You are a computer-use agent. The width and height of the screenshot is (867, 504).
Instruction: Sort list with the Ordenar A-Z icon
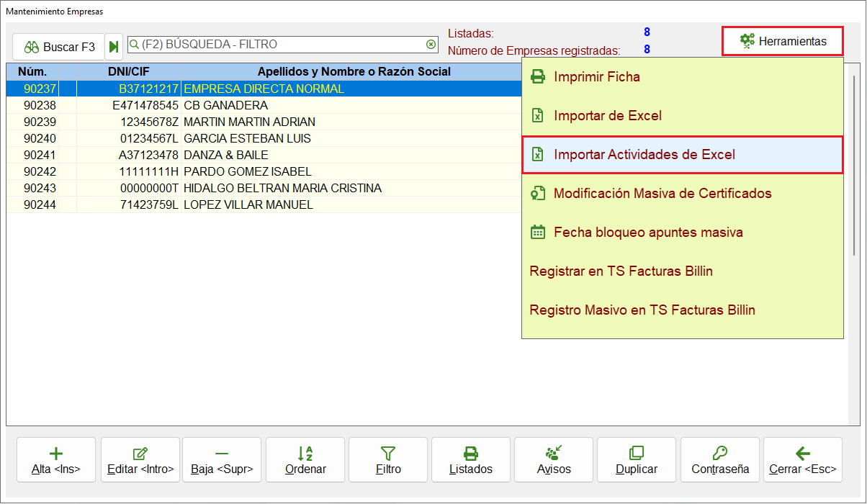[305, 460]
